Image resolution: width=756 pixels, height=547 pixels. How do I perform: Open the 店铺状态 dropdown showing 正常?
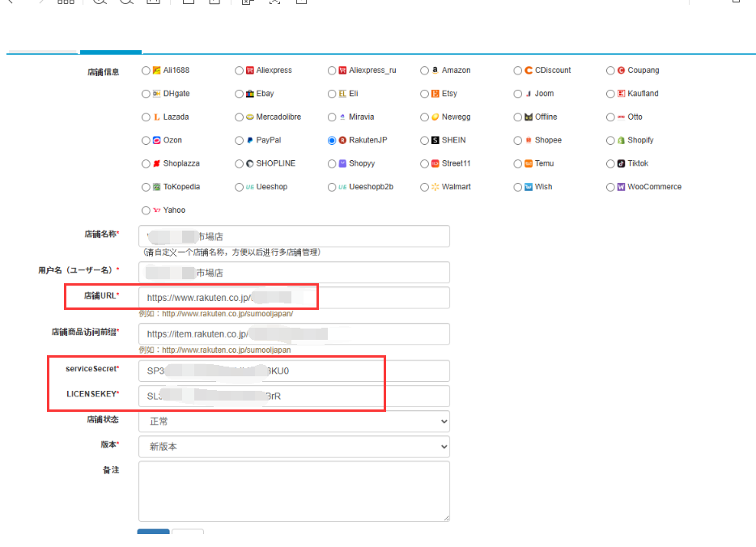pyautogui.click(x=294, y=422)
